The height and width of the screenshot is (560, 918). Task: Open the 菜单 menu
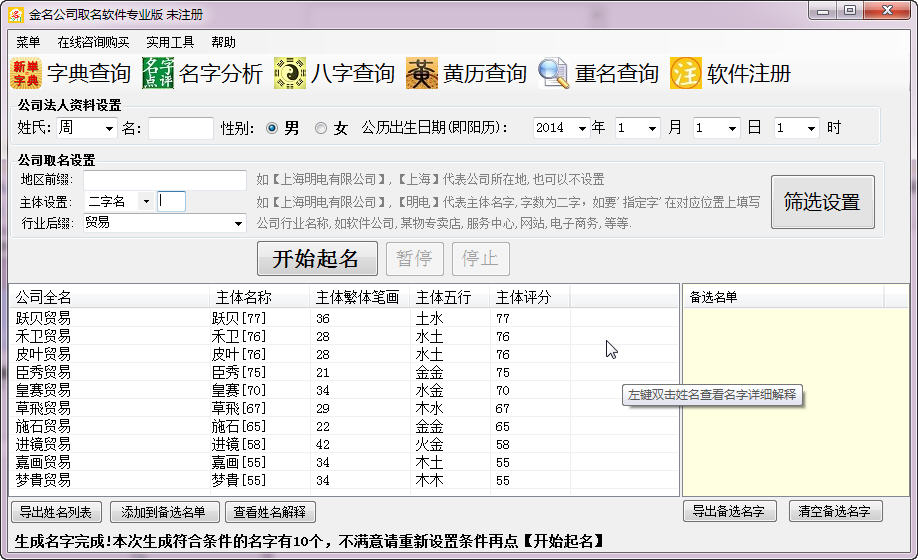(x=28, y=42)
